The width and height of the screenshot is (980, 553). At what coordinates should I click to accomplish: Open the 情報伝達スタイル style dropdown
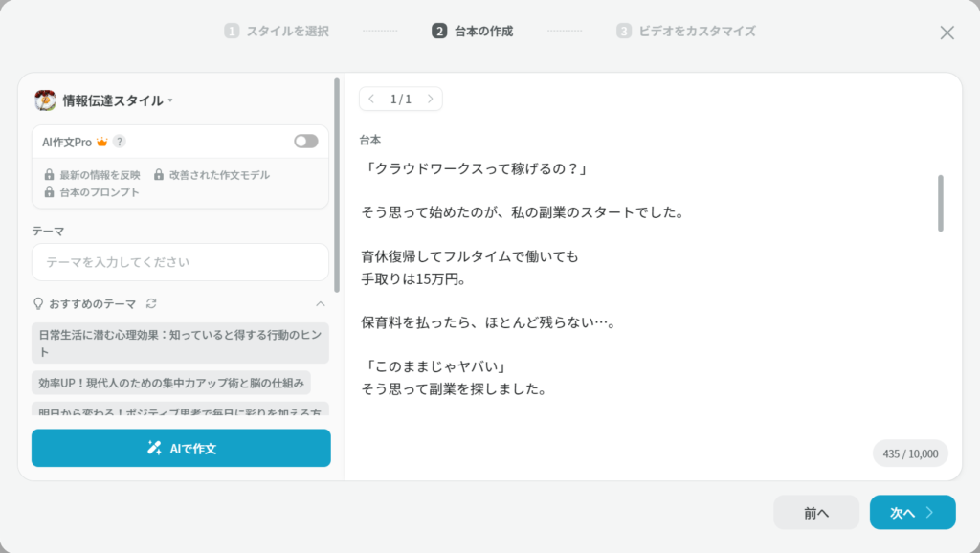coord(170,100)
